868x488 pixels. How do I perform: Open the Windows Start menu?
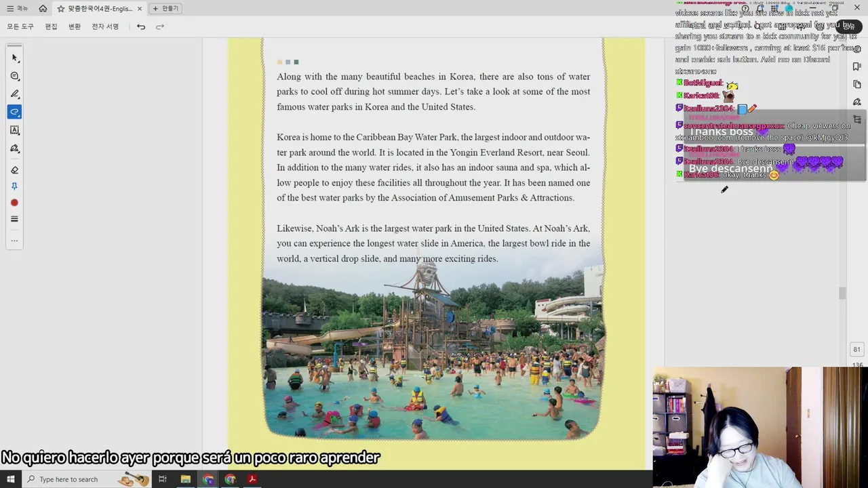point(10,479)
